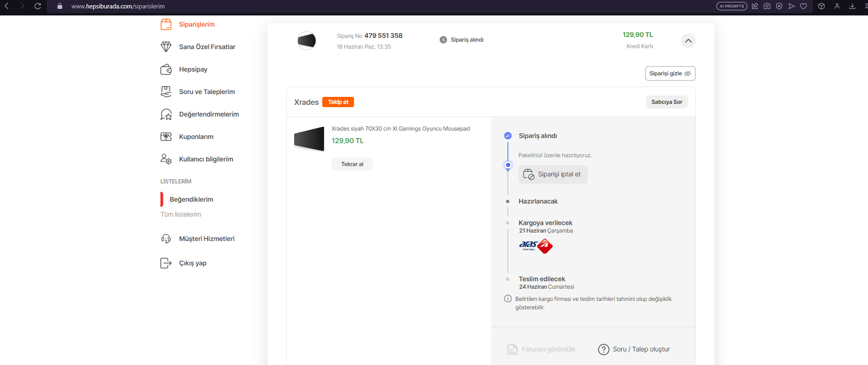
Task: Open the mousepad product thumbnail
Action: click(309, 139)
